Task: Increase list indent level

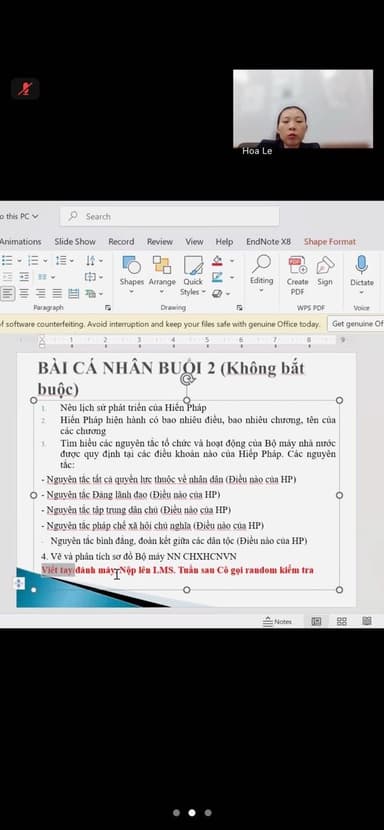Action: [x=24, y=277]
